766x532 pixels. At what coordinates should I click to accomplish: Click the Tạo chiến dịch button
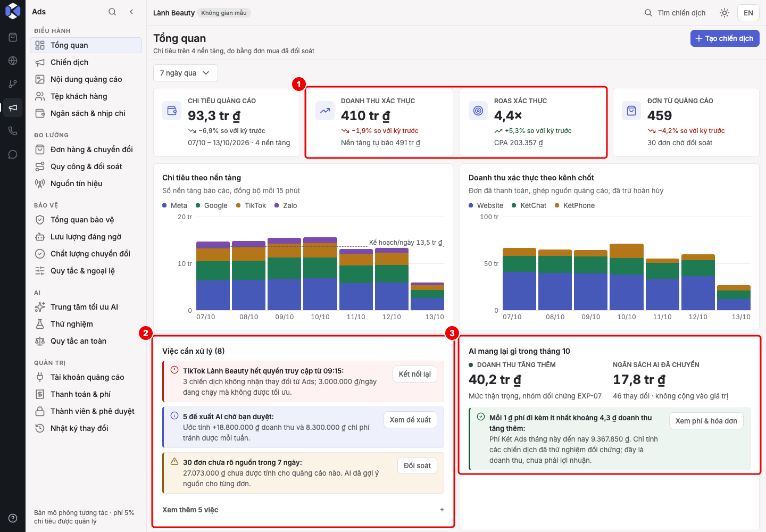point(725,38)
